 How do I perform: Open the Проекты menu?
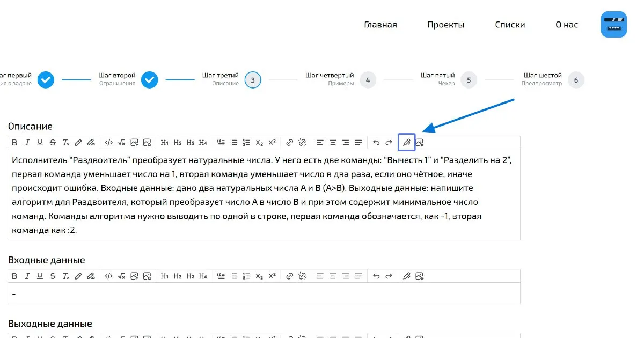(446, 24)
